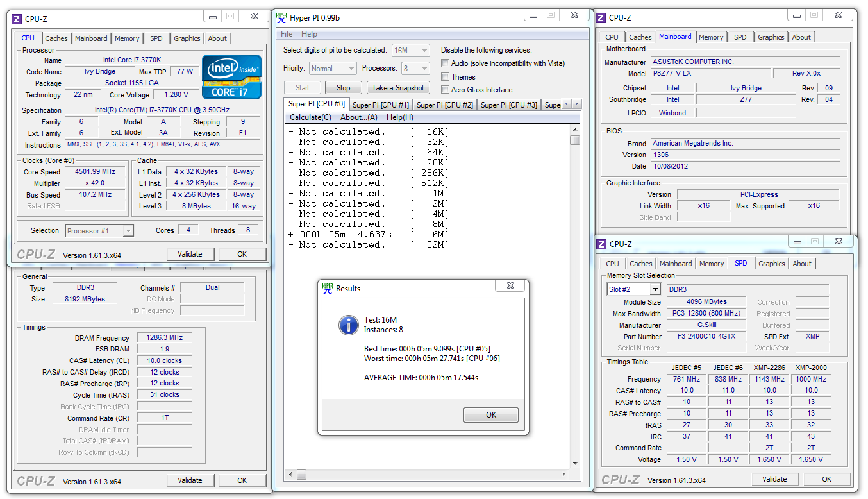Open the File menu in Hyper PI

coord(287,34)
